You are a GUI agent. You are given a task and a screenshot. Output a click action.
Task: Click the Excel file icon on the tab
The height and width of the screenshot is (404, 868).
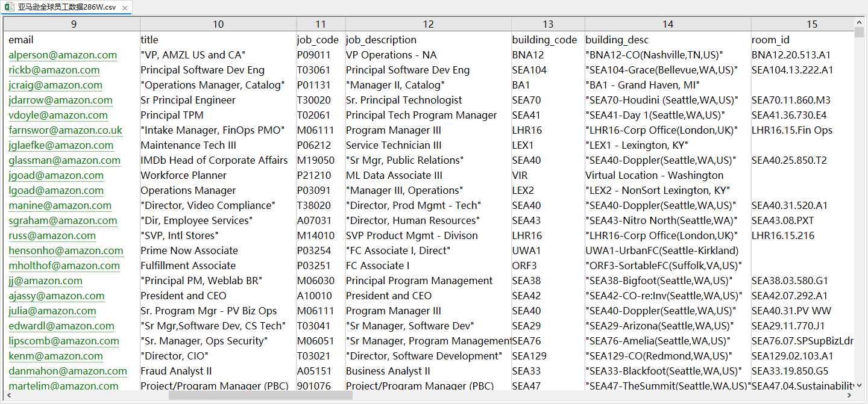coord(9,7)
